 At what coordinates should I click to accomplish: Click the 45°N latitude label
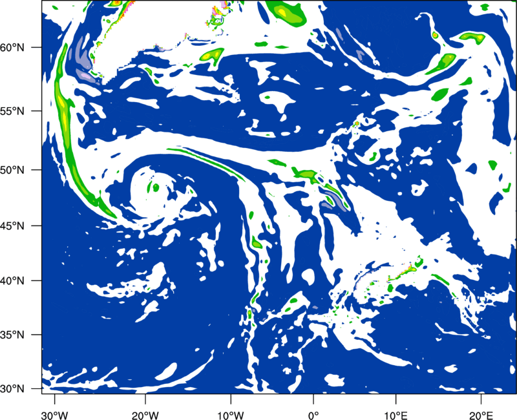tap(12, 226)
